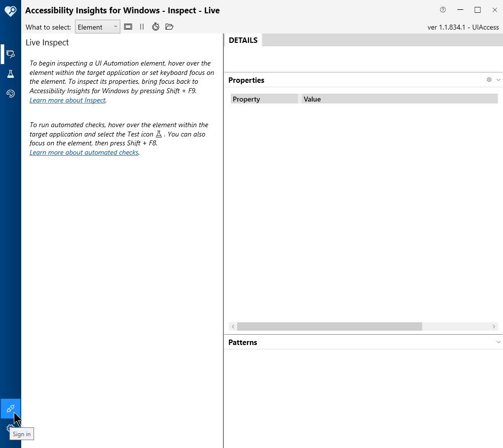Maximize the Accessibility Insights window
Image resolution: width=503 pixels, height=448 pixels.
[478, 10]
